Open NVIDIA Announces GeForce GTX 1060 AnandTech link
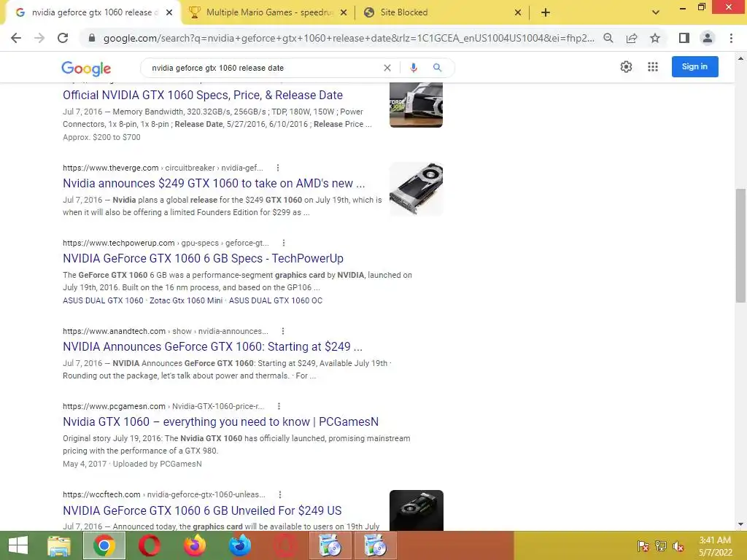 [212, 346]
